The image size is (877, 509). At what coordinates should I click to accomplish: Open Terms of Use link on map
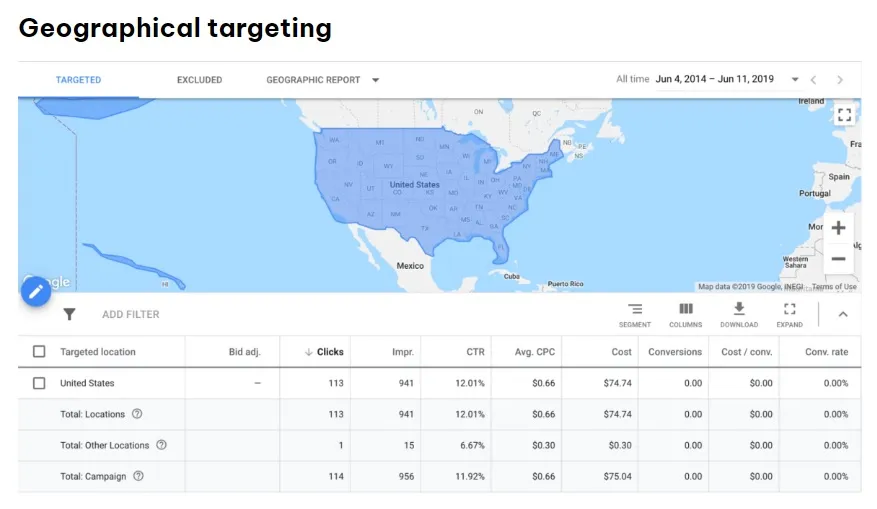[x=834, y=286]
